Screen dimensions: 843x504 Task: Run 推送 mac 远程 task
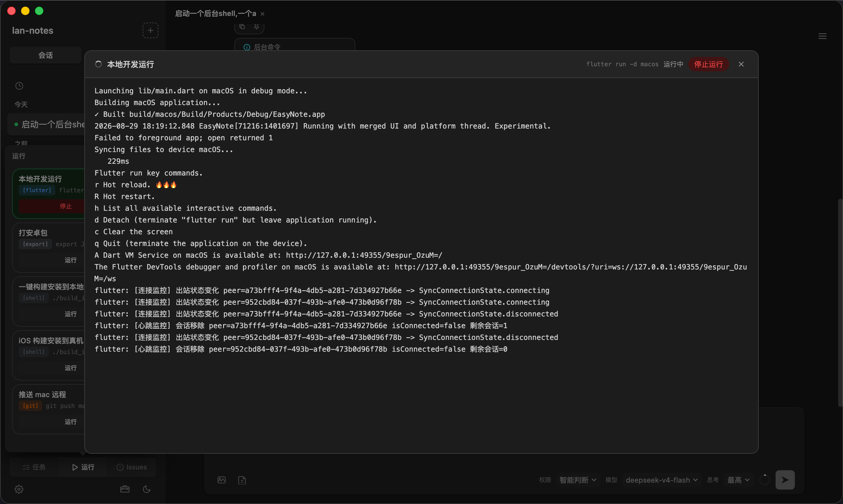click(51, 422)
